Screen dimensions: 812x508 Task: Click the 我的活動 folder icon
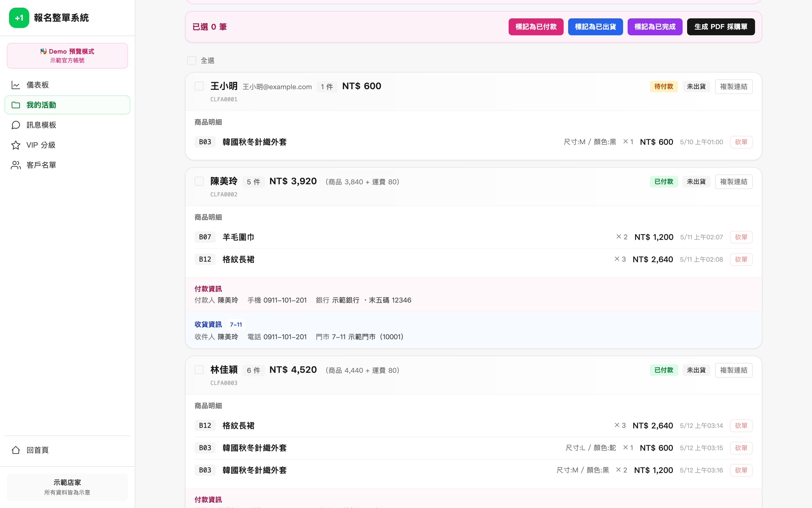tap(16, 105)
